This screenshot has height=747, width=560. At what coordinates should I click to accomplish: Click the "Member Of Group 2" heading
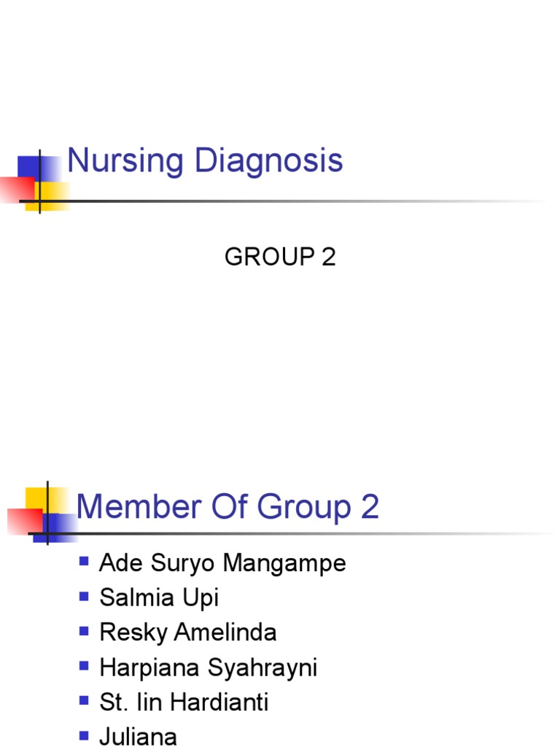227,506
